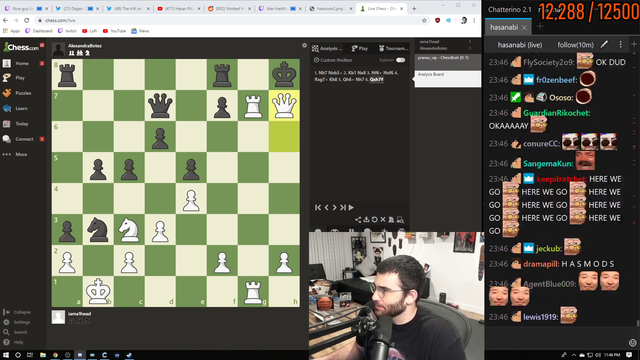Screen dimensions: 640x360
Task: Click the share analysis icon
Action: point(358,220)
